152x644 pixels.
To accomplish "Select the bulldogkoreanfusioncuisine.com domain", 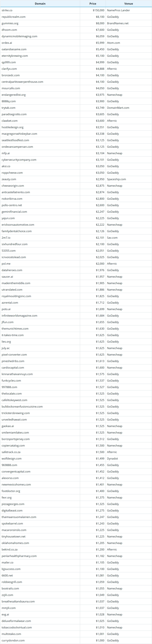I will coord(22,407).
